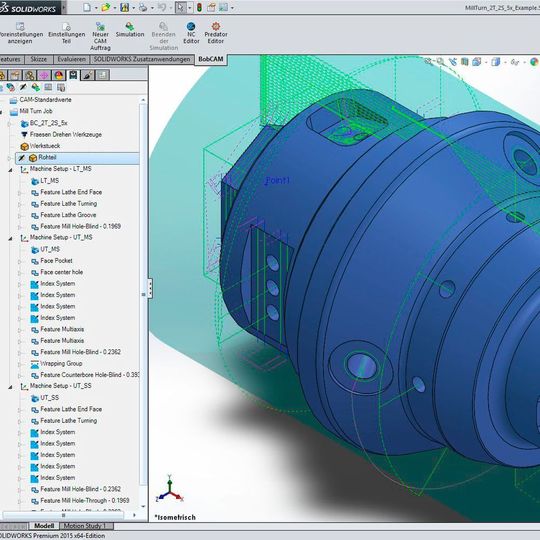Click the Undo arrow icon

162,7
